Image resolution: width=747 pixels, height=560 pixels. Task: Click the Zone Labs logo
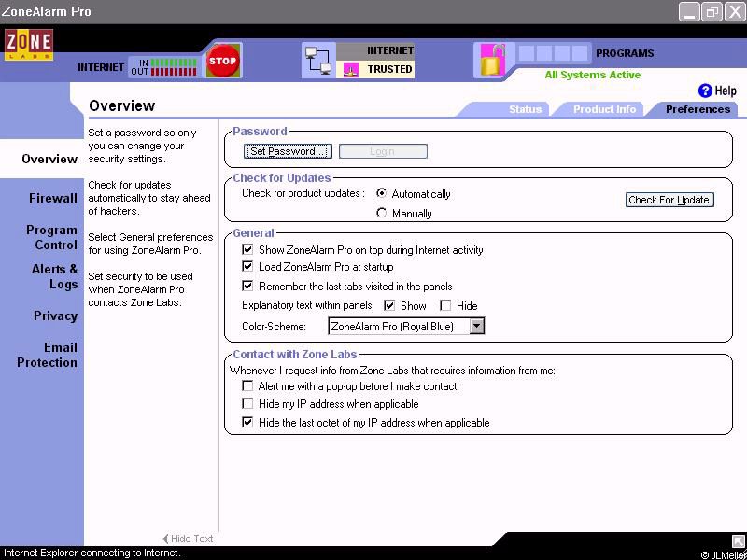point(29,44)
